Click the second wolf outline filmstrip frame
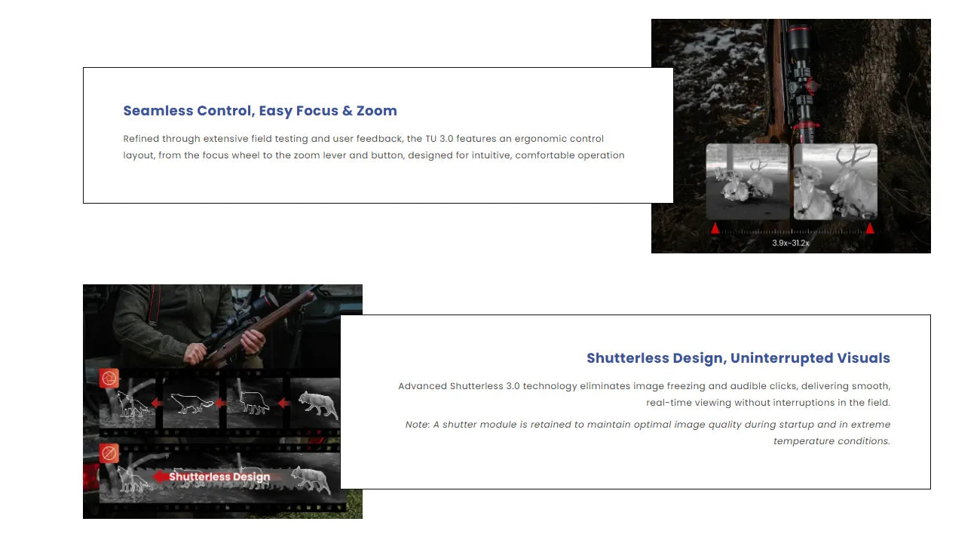Viewport: 980px width, 540px height. (191, 403)
